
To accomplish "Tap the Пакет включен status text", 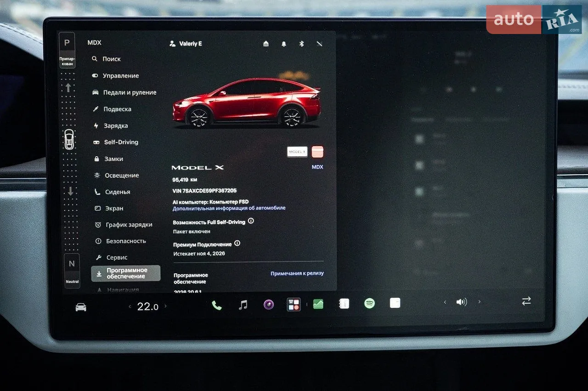I will point(192,232).
